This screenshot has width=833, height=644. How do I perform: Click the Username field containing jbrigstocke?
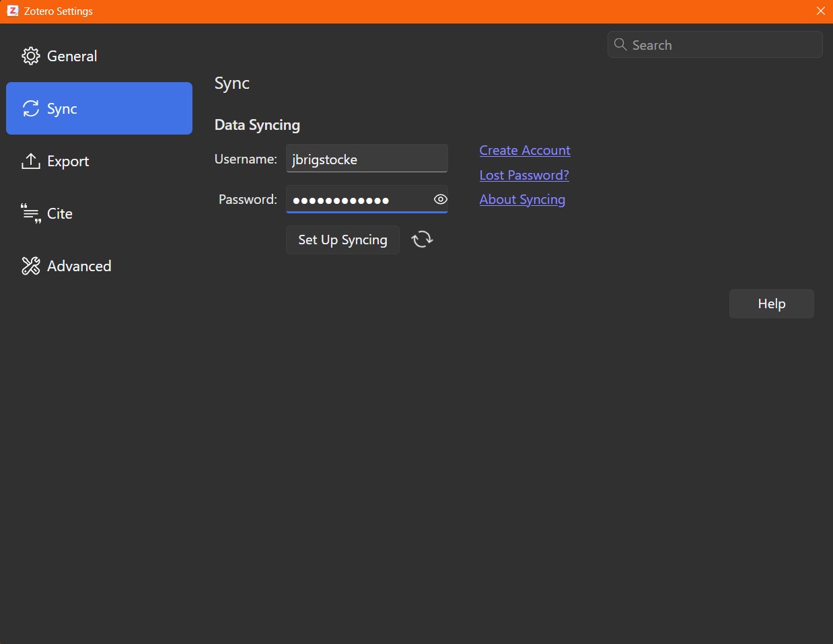[x=367, y=158]
